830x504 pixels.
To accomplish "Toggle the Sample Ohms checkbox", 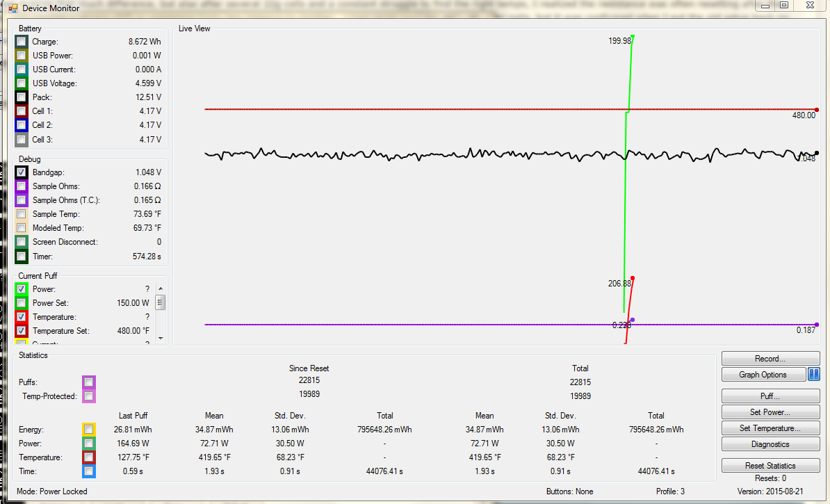I will pyautogui.click(x=22, y=186).
